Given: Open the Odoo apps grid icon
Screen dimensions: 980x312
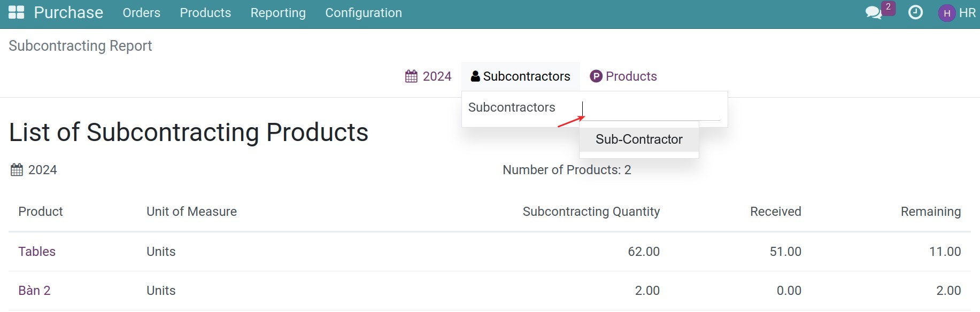Looking at the screenshot, I should tap(16, 12).
